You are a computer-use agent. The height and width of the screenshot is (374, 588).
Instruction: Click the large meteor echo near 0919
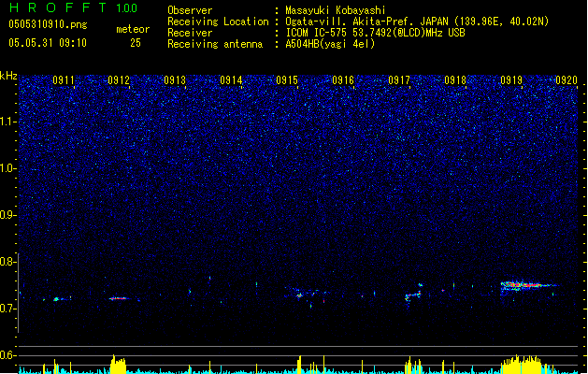(x=527, y=286)
